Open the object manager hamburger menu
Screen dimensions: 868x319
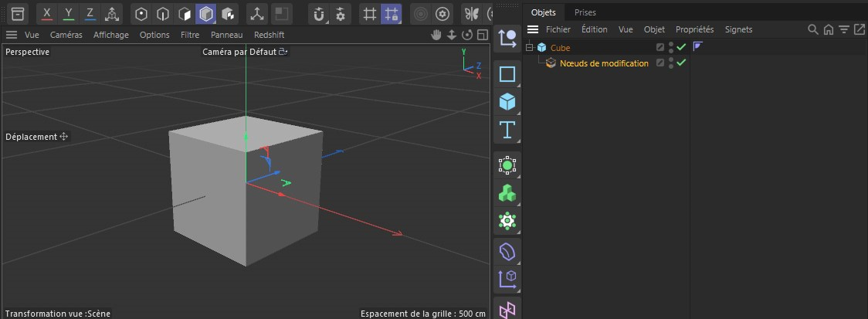coord(533,29)
